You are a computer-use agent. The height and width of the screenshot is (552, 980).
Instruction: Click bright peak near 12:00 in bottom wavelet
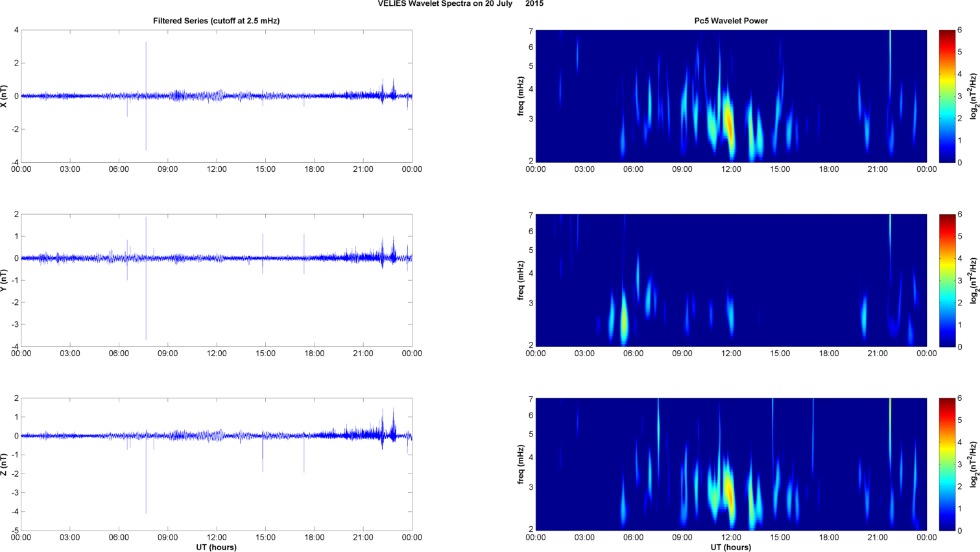click(729, 493)
